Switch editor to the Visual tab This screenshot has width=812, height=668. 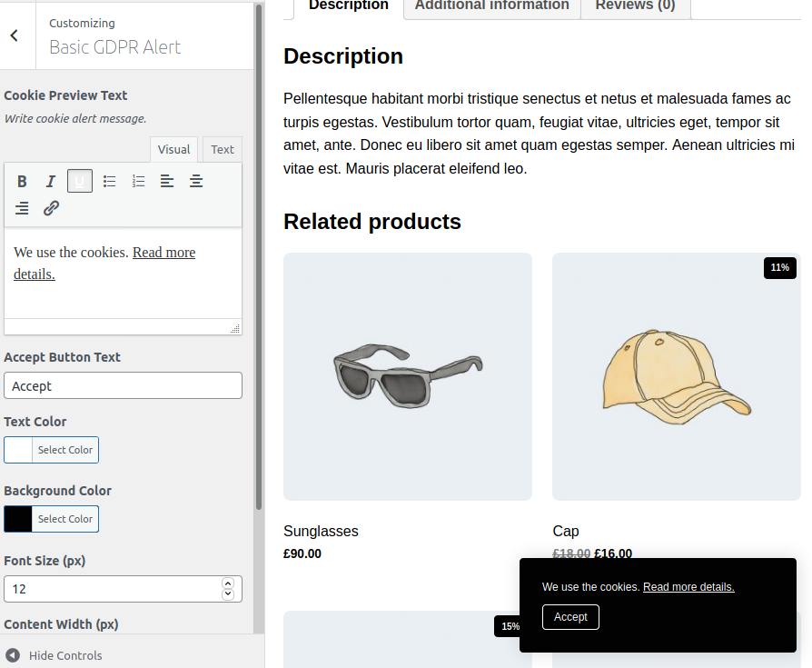pyautogui.click(x=173, y=150)
